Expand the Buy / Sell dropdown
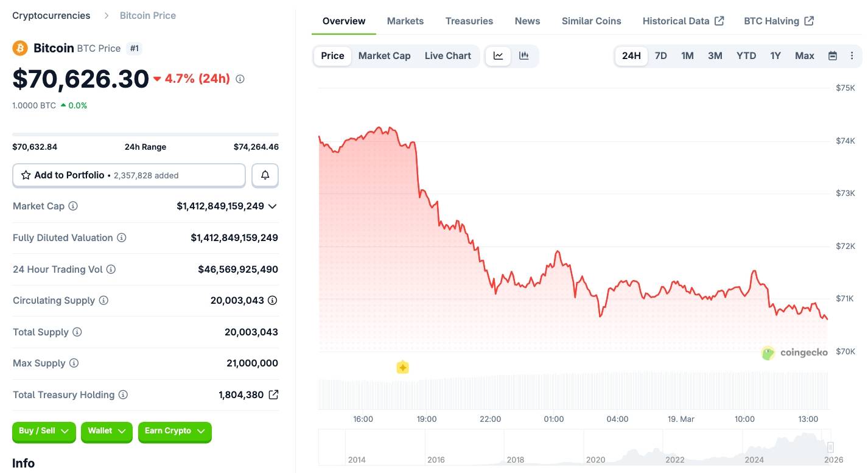Image resolution: width=868 pixels, height=473 pixels. click(x=43, y=432)
